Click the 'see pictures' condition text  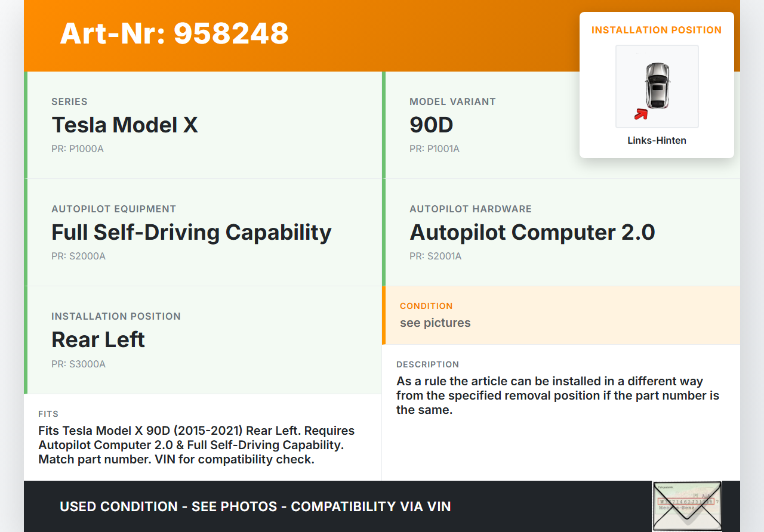[435, 323]
